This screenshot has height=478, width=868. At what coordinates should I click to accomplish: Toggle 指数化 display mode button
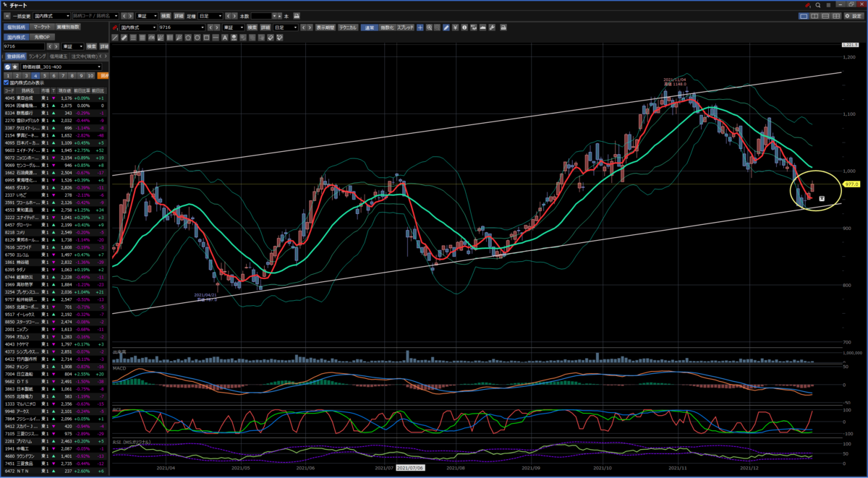386,27
